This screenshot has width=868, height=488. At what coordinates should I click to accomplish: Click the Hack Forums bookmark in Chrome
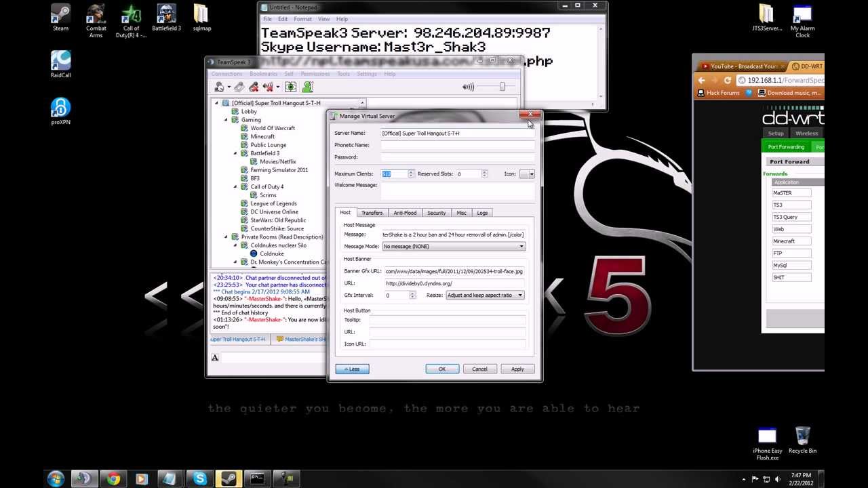pyautogui.click(x=718, y=93)
